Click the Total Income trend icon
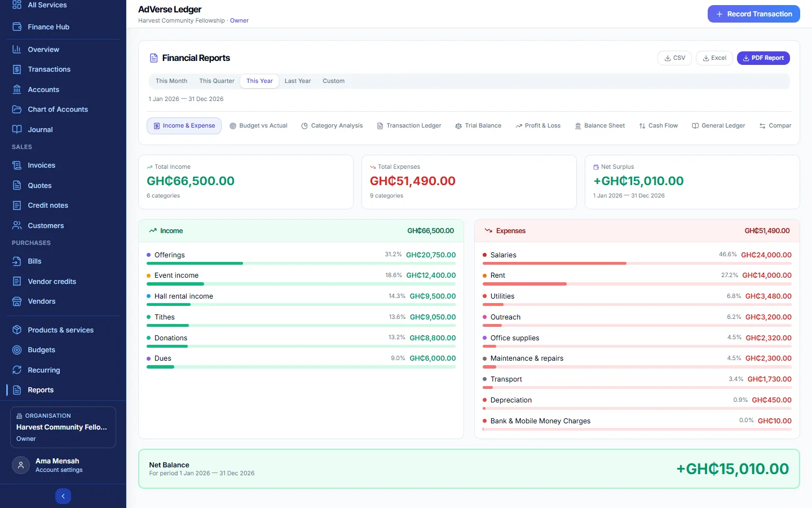The width and height of the screenshot is (812, 508). pos(149,167)
